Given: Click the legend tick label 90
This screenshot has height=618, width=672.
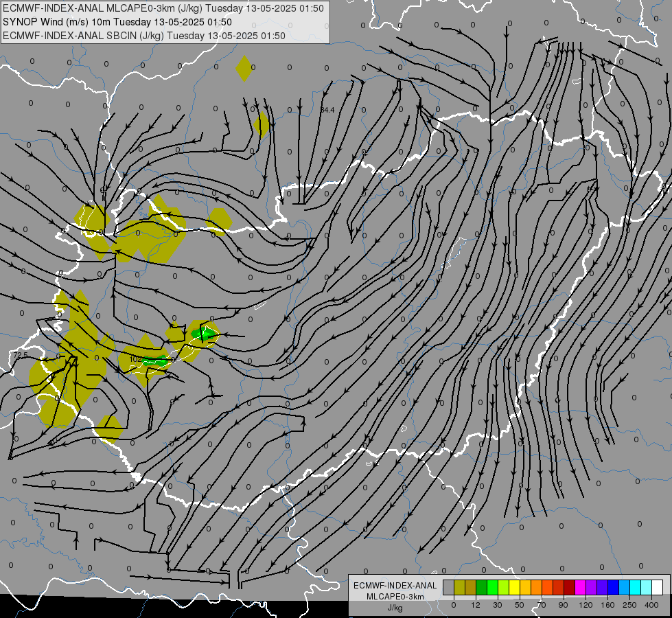Looking at the screenshot, I should (x=563, y=605).
